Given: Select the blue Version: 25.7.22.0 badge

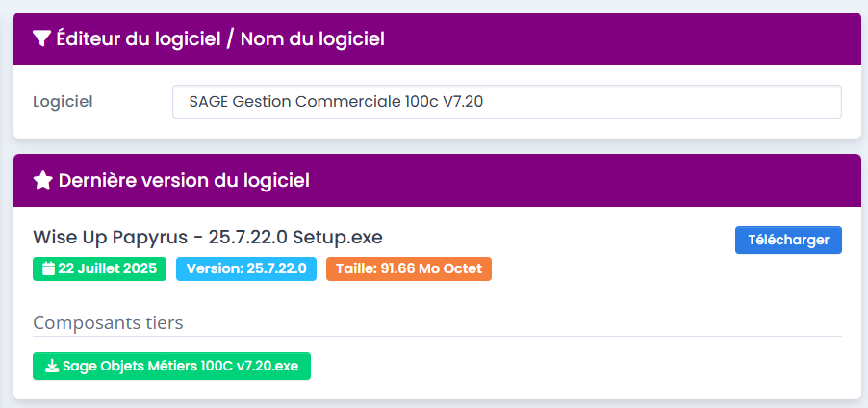Looking at the screenshot, I should pyautogui.click(x=245, y=268).
